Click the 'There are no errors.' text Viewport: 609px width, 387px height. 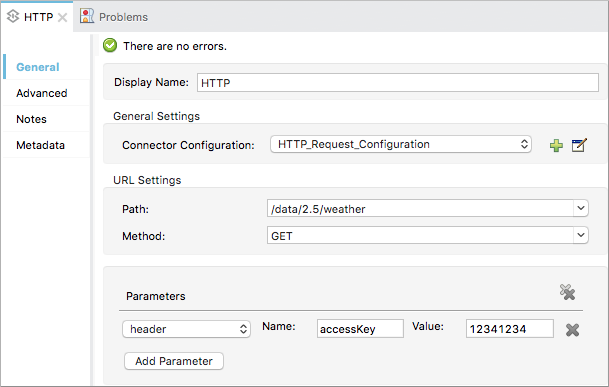coord(175,46)
